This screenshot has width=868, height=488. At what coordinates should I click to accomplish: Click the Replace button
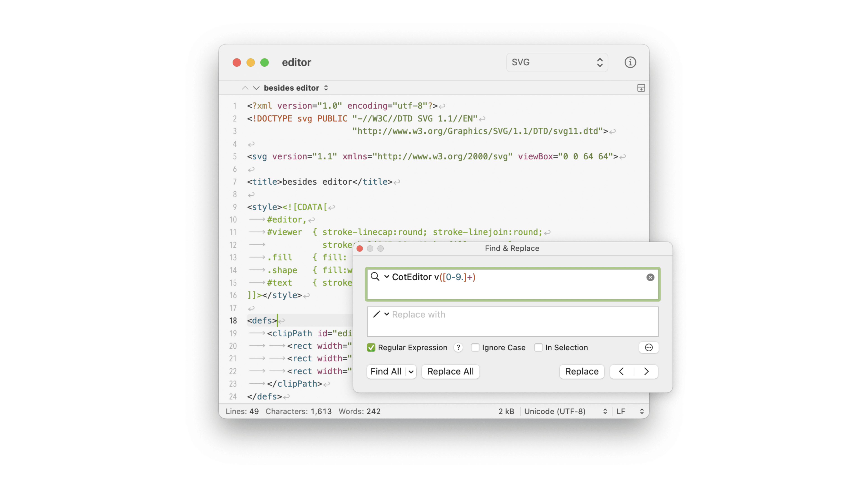(582, 371)
